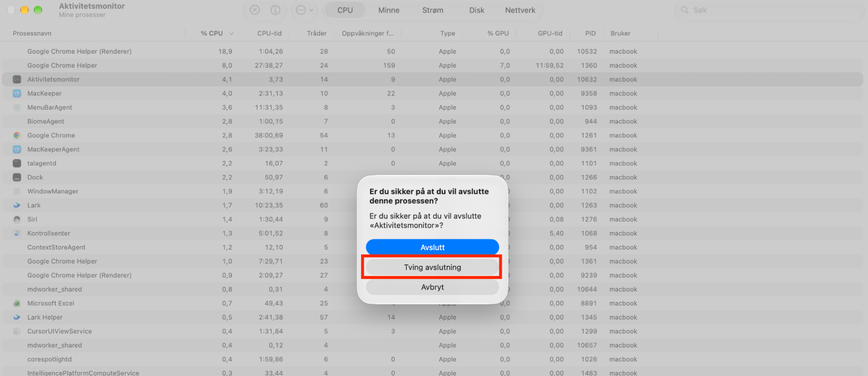
Task: Select the corespotlightd process row
Action: [x=432, y=359]
